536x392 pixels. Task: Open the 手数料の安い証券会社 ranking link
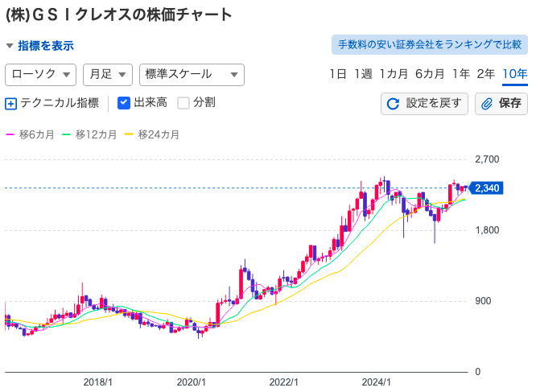pyautogui.click(x=429, y=45)
